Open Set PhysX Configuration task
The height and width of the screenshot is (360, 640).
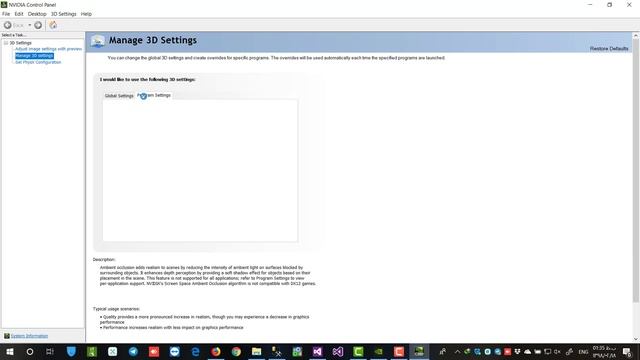[38, 62]
